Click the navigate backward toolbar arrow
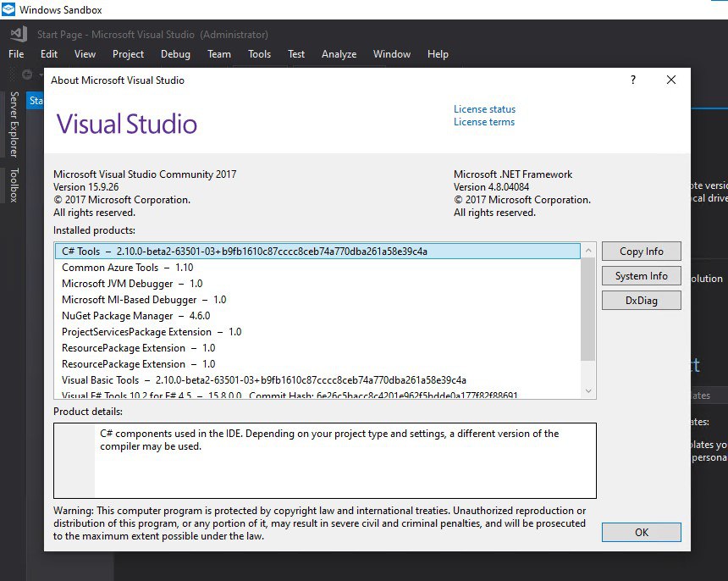This screenshot has width=728, height=581. coord(27,75)
